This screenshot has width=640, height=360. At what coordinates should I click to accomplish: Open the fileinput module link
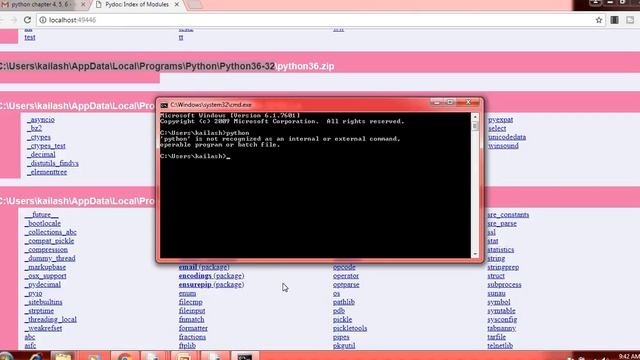pos(192,311)
